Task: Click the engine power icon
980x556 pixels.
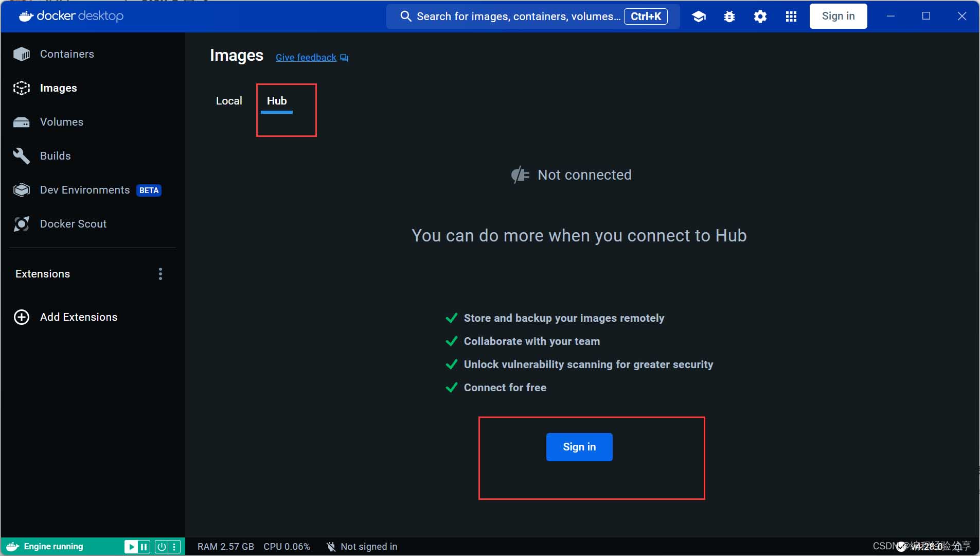Action: pyautogui.click(x=162, y=547)
